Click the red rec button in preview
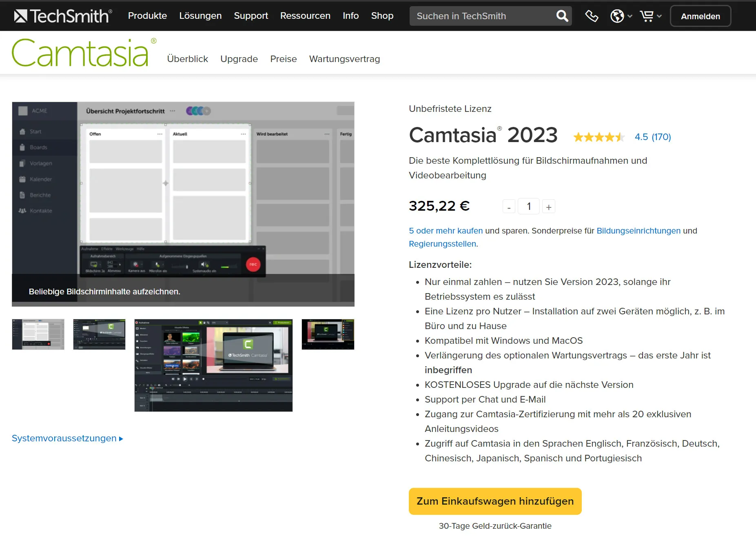756x543 pixels. point(253,264)
